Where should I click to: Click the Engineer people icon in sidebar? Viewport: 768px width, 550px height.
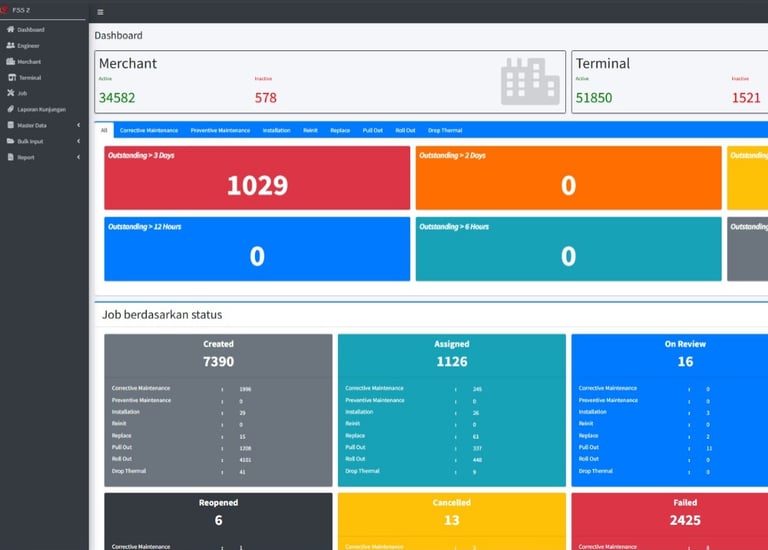tap(10, 46)
